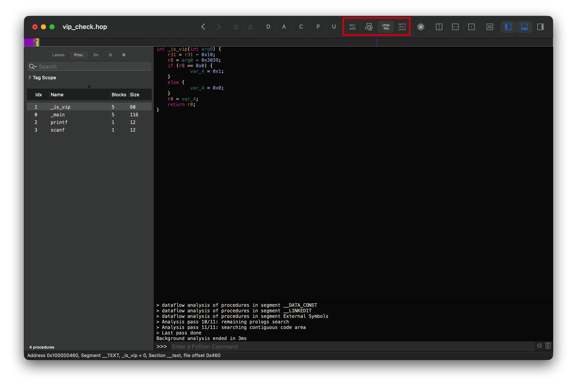Click the purple segment in navigation bar
The width and height of the screenshot is (577, 392).
[x=28, y=42]
